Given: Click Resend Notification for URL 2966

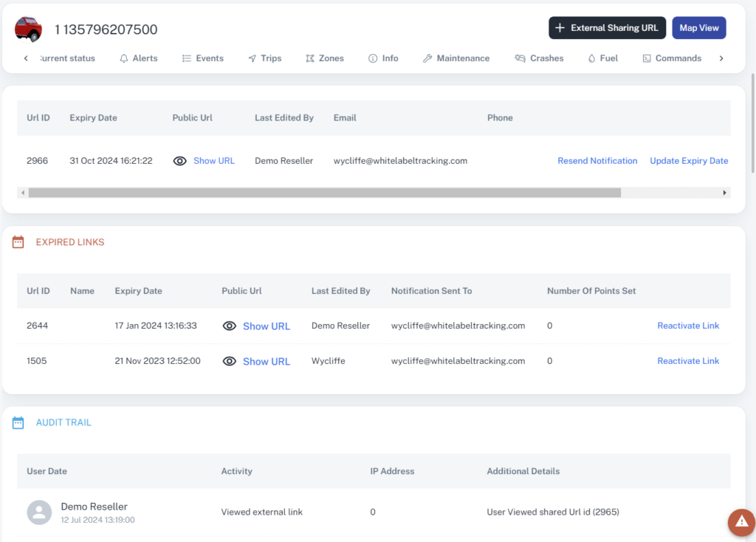Looking at the screenshot, I should tap(597, 160).
